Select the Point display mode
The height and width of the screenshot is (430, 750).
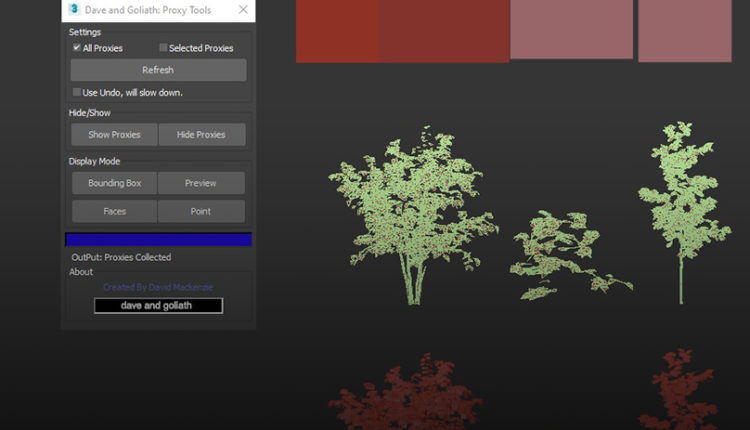pyautogui.click(x=201, y=211)
